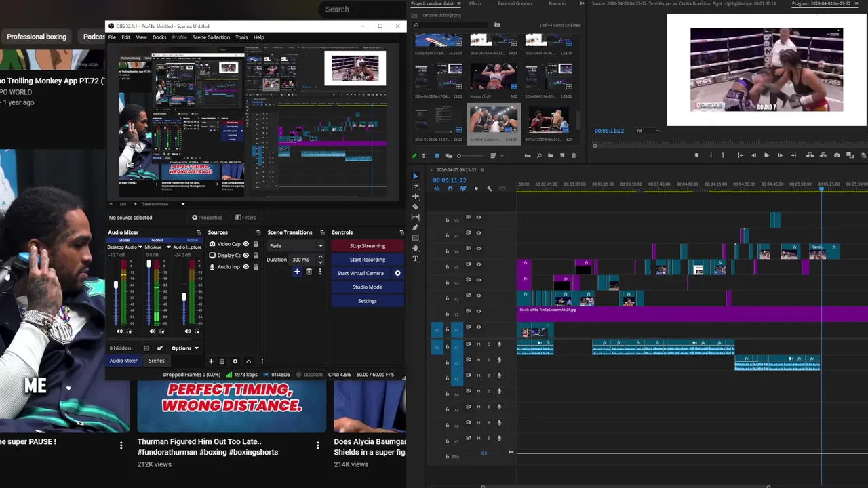Viewport: 868px width, 488px height.
Task: Click Stop Streaming in OBS Controls
Action: tap(368, 246)
